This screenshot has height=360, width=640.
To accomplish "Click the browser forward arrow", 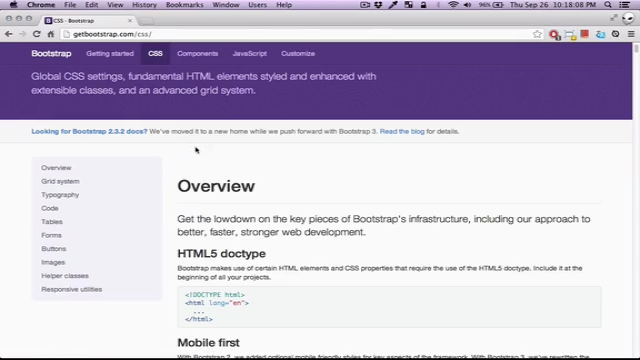I will click(22, 34).
